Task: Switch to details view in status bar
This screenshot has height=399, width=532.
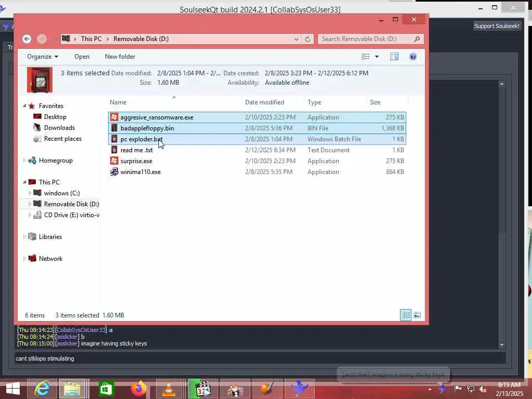Action: coord(405,315)
